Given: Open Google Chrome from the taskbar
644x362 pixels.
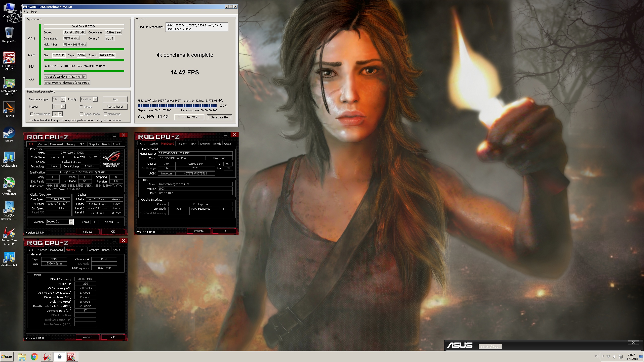Looking at the screenshot, I should point(34,357).
